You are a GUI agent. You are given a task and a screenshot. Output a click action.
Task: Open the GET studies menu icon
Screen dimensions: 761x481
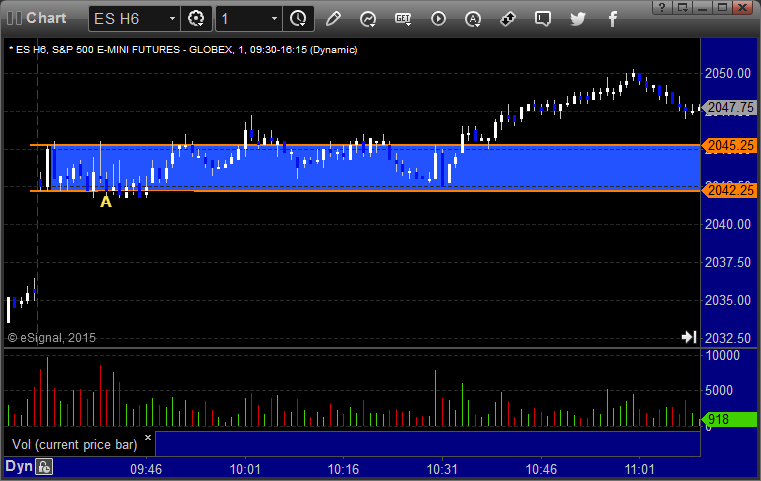coord(403,19)
